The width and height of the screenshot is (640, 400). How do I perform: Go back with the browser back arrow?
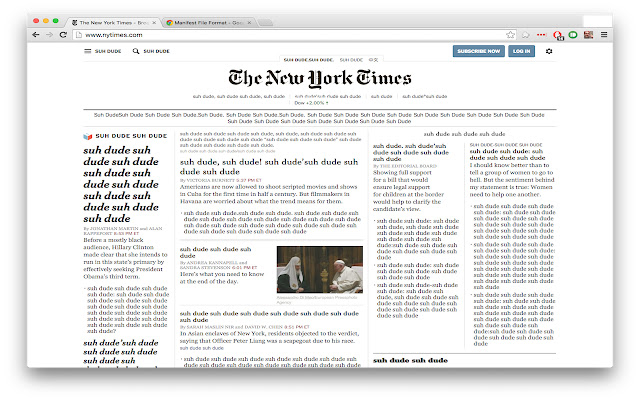[36, 35]
